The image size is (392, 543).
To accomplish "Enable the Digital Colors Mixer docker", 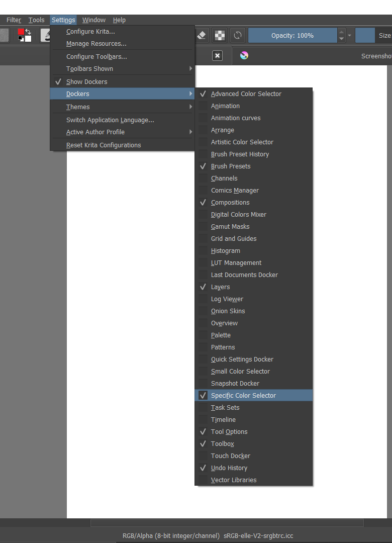I will coord(253,214).
